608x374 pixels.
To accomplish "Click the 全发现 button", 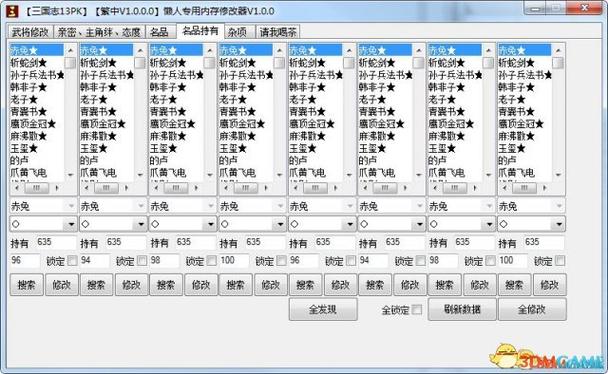I will (x=323, y=309).
